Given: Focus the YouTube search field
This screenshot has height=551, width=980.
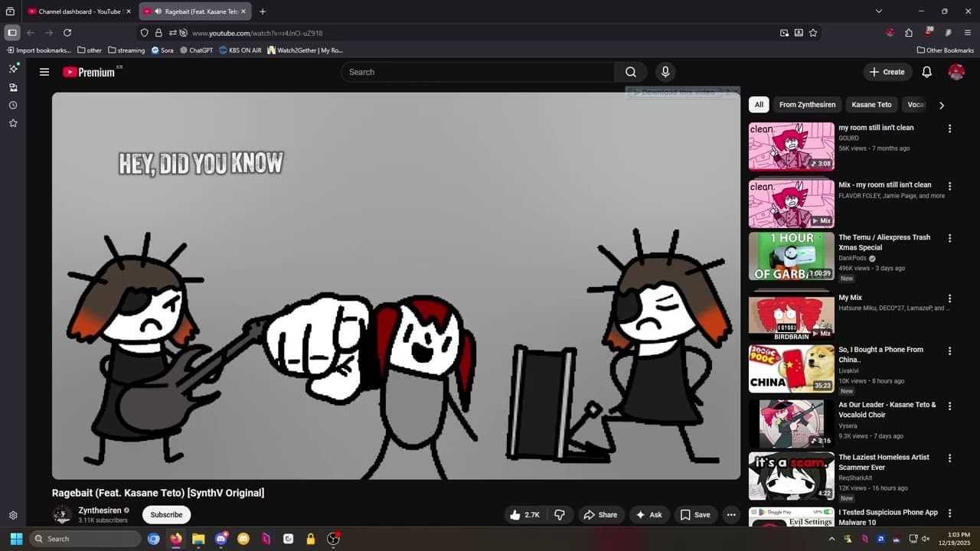Looking at the screenshot, I should (478, 72).
